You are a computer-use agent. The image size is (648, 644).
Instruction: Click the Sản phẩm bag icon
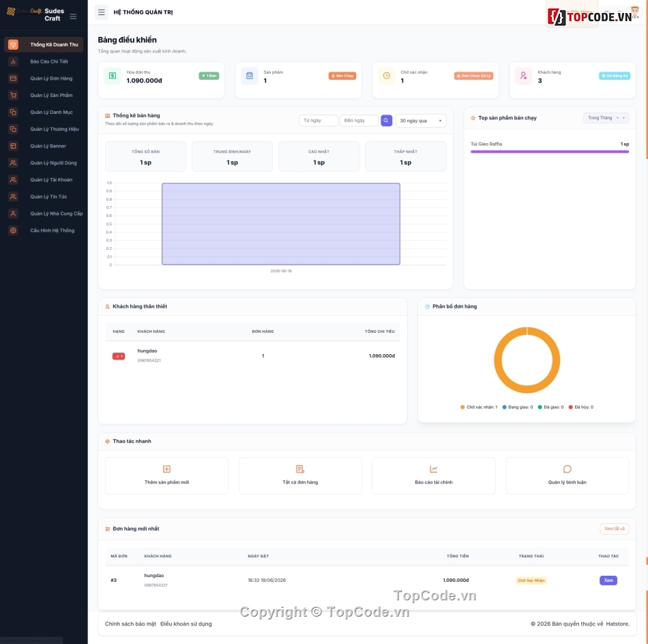250,76
